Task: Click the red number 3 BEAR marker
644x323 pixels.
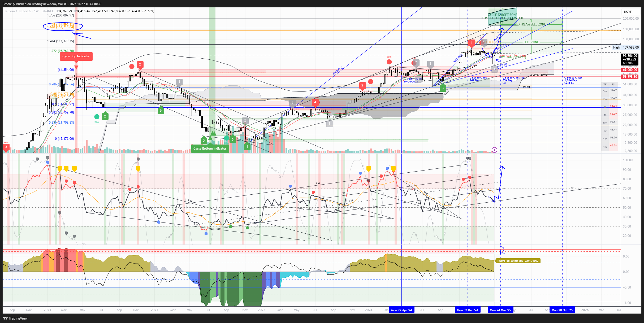Action: pos(6,147)
